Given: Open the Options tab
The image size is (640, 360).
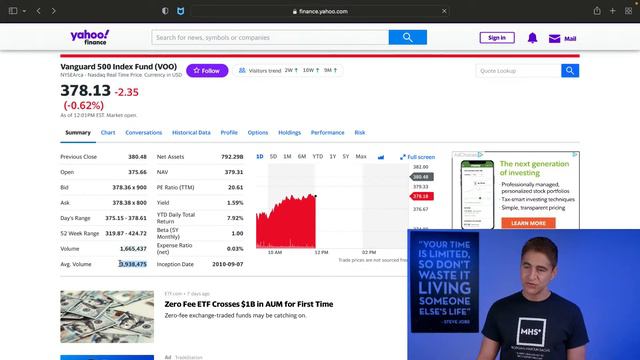Looking at the screenshot, I should tap(258, 133).
